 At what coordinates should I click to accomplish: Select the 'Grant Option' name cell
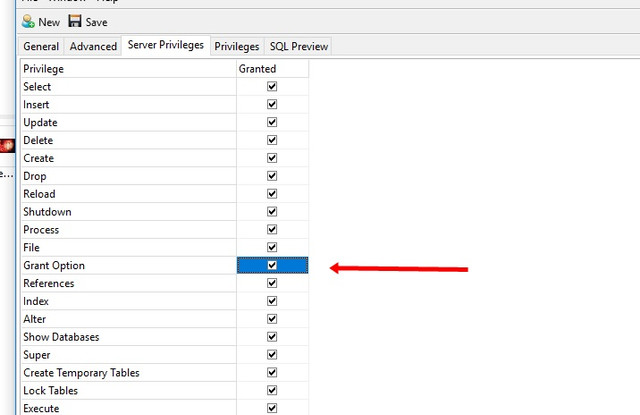[x=128, y=265]
